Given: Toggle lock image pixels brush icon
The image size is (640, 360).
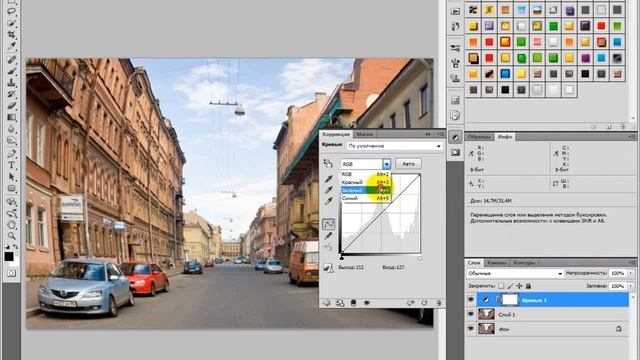Looking at the screenshot, I should pos(510,286).
